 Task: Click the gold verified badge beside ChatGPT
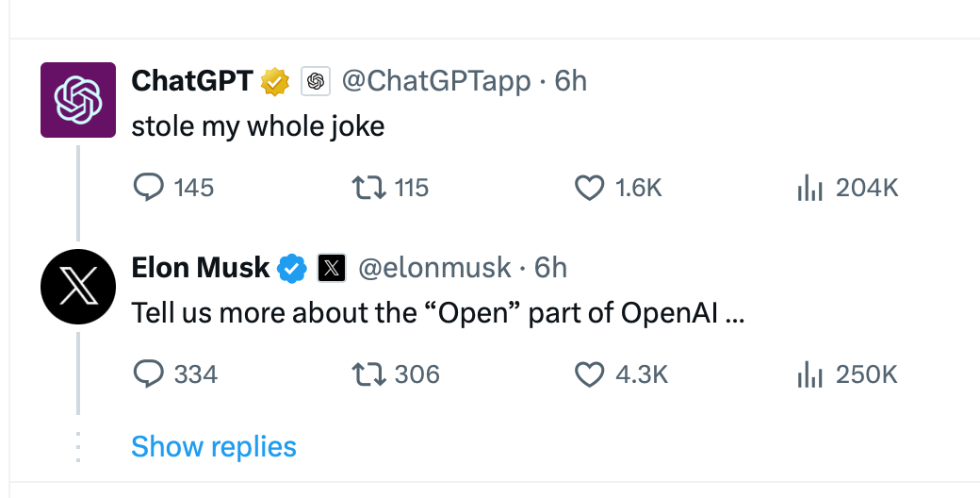coord(275,81)
